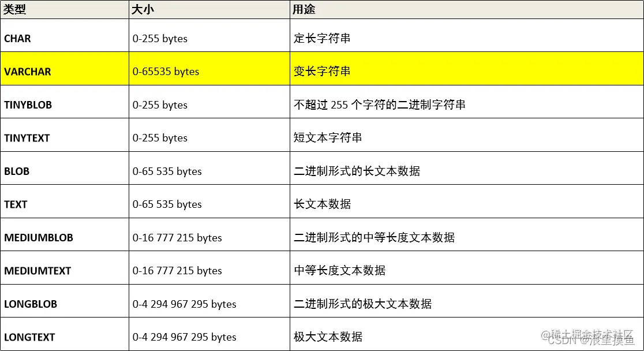This screenshot has height=351, width=644.
Task: Click the 用途 column header
Action: click(467, 9)
